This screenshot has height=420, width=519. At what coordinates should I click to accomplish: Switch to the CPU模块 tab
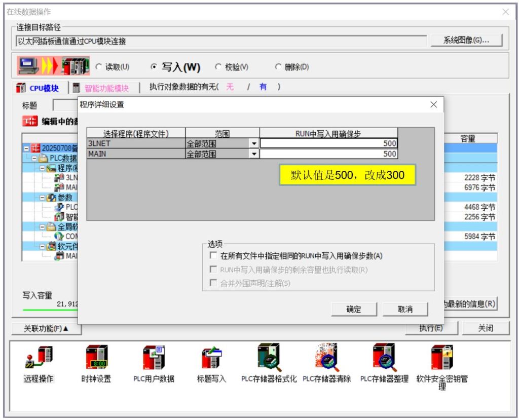tap(38, 88)
